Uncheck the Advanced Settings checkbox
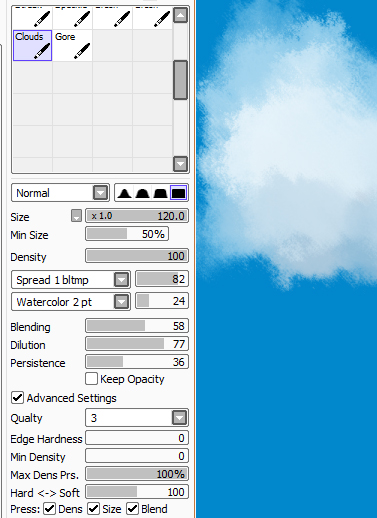Image resolution: width=377 pixels, height=518 pixels. click(17, 398)
